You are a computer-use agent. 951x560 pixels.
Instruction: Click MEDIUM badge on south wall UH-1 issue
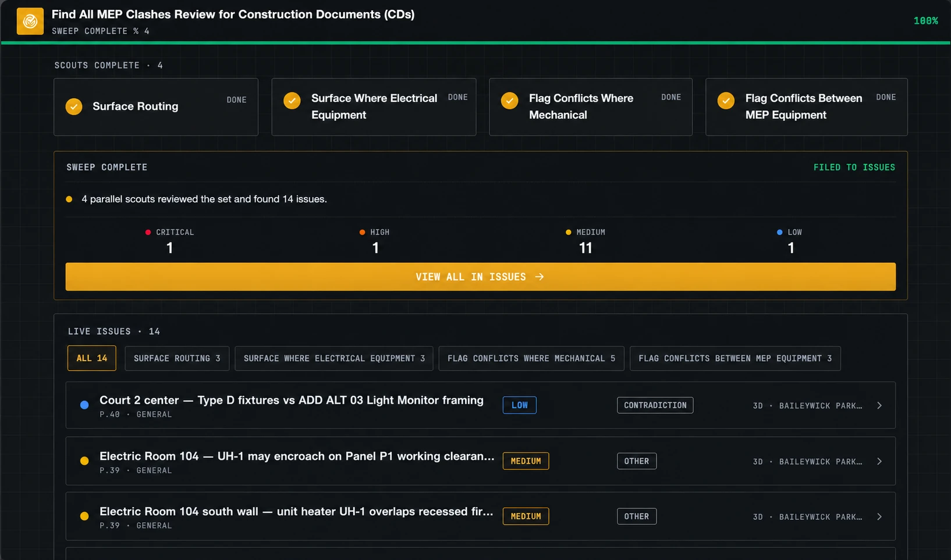pos(526,516)
